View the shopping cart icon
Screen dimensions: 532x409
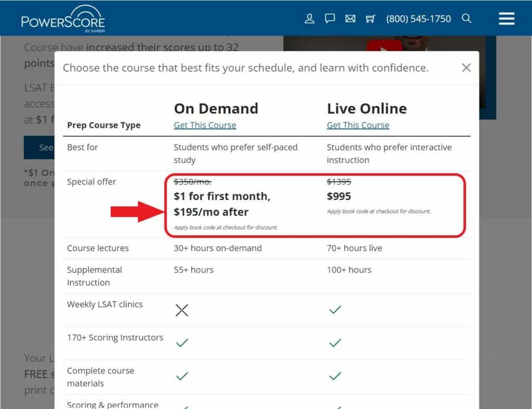click(x=370, y=18)
